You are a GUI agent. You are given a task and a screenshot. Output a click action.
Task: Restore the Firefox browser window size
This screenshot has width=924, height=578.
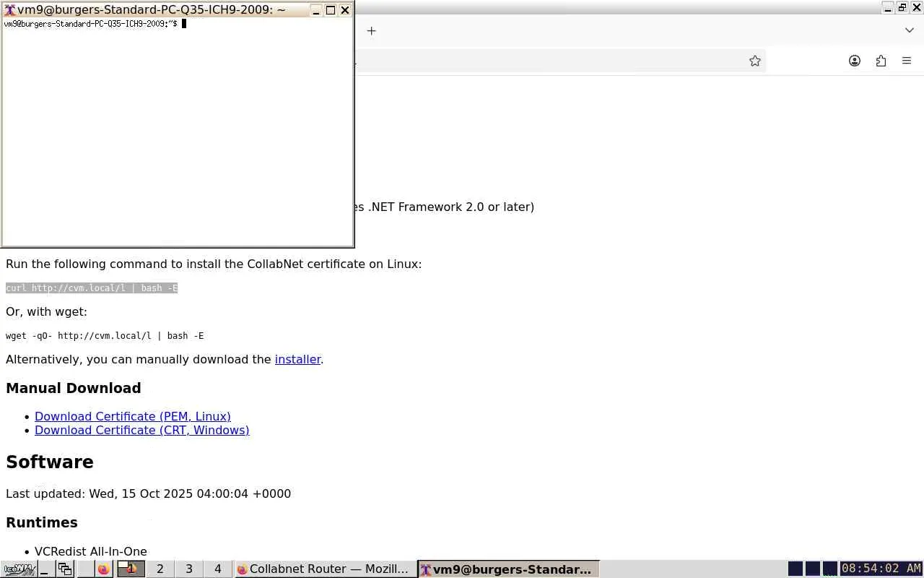(x=902, y=8)
